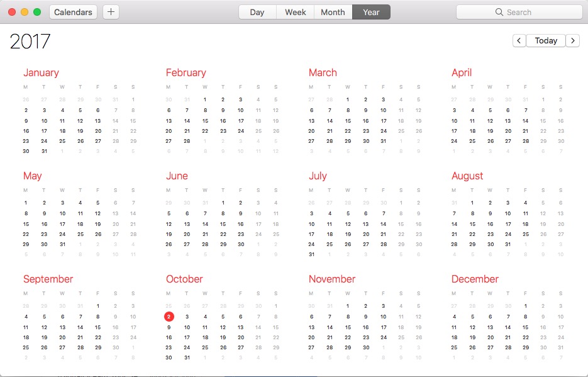Jump to Today

click(x=546, y=40)
